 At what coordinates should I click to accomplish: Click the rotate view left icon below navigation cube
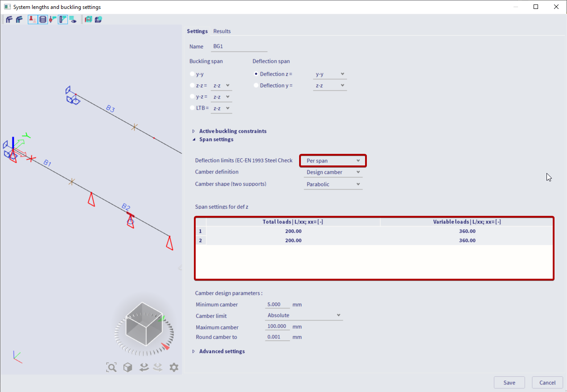tap(144, 367)
